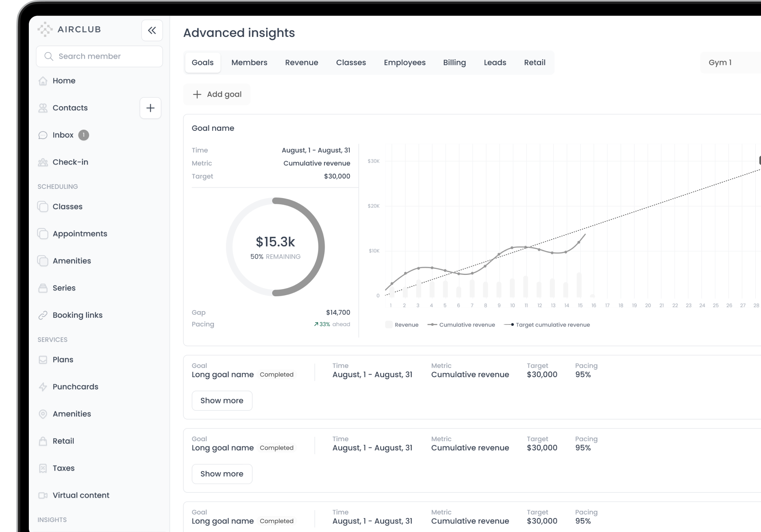The width and height of the screenshot is (761, 532).
Task: Open Inbox via speech bubble icon
Action: 43,135
